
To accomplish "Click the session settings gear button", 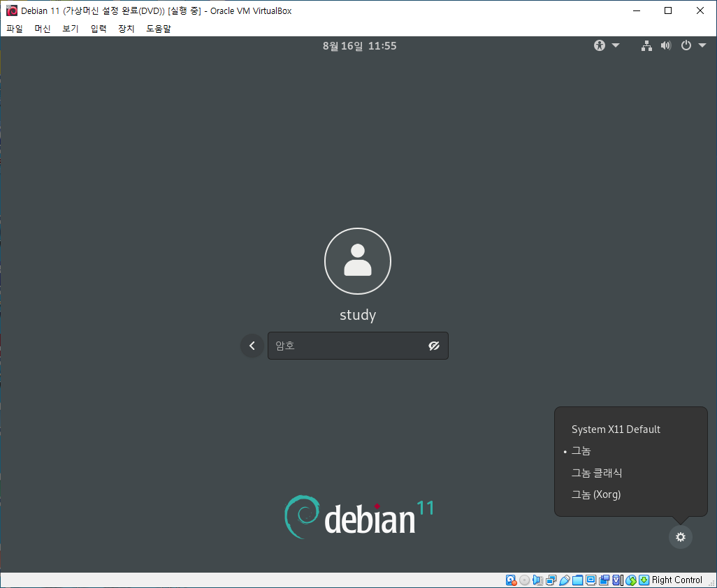I will (x=681, y=537).
